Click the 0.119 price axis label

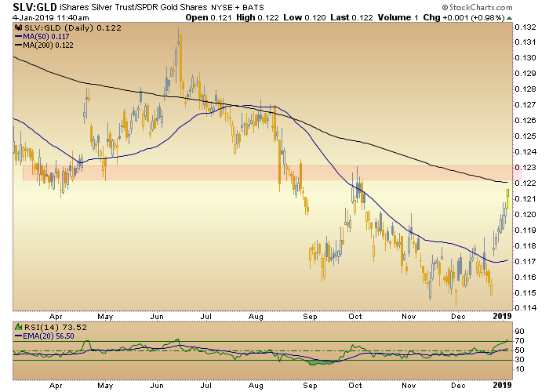(525, 230)
